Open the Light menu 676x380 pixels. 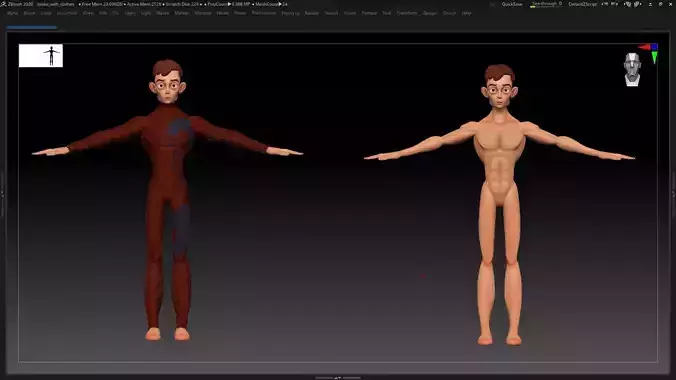tap(146, 13)
